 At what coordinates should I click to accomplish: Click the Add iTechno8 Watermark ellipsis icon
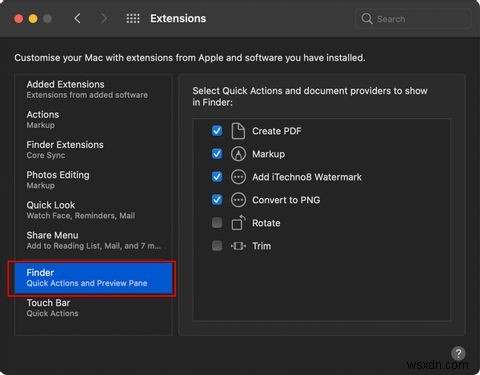(238, 177)
